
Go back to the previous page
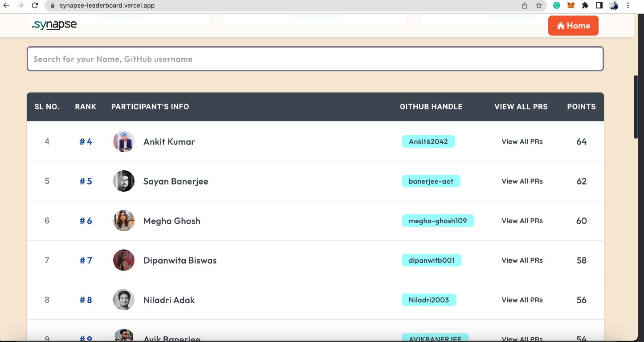click(x=6, y=6)
